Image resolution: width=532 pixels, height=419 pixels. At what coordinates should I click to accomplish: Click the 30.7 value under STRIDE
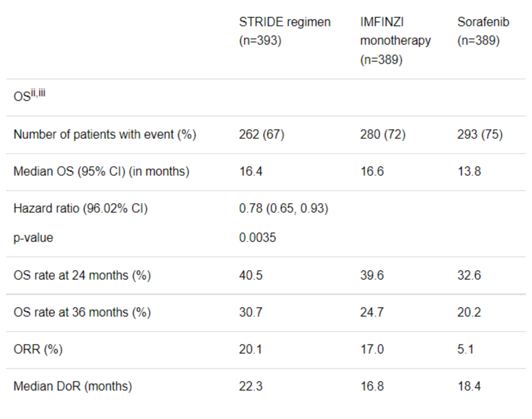click(x=251, y=313)
